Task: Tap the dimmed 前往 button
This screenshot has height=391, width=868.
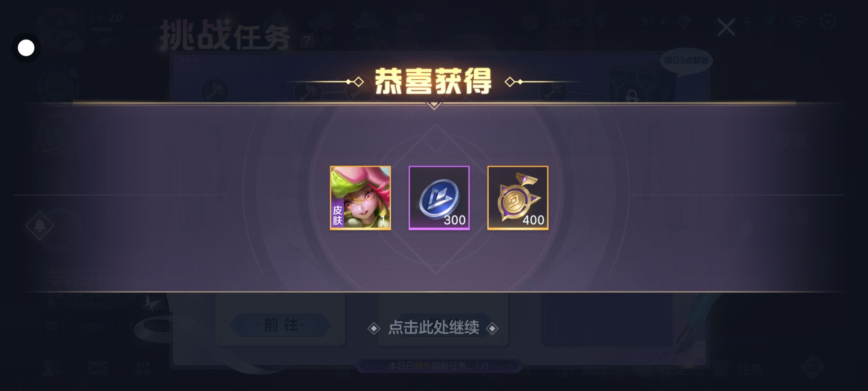Action: pos(281,325)
